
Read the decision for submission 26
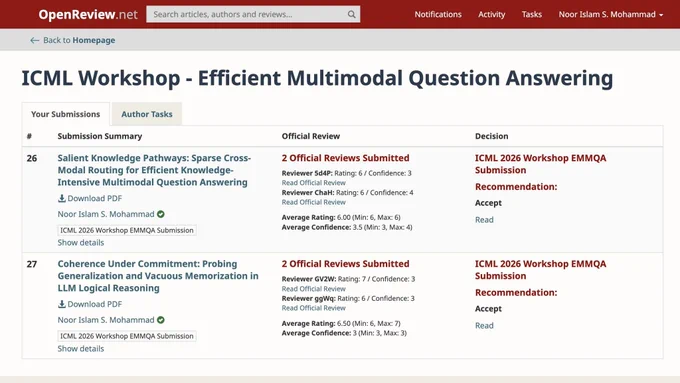coord(484,219)
